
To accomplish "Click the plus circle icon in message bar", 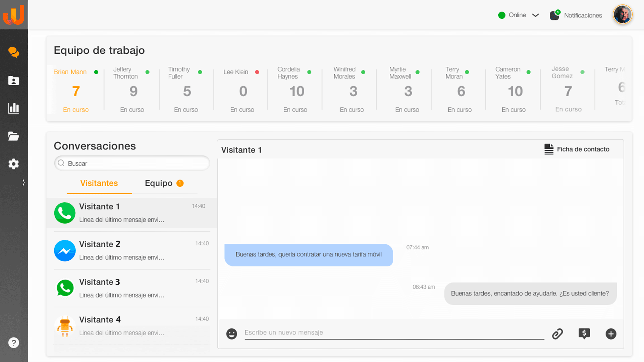I will [611, 334].
